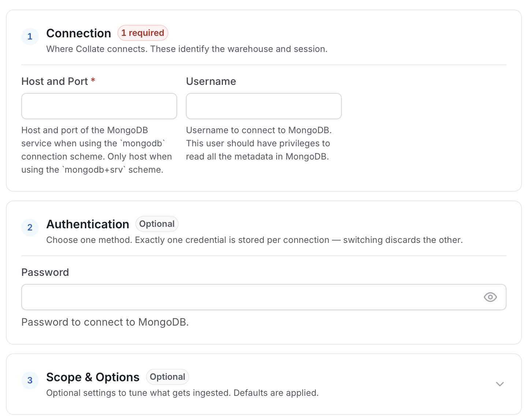Viewport: 527px width, 420px height.
Task: Click the '1 required' badge
Action: (143, 33)
